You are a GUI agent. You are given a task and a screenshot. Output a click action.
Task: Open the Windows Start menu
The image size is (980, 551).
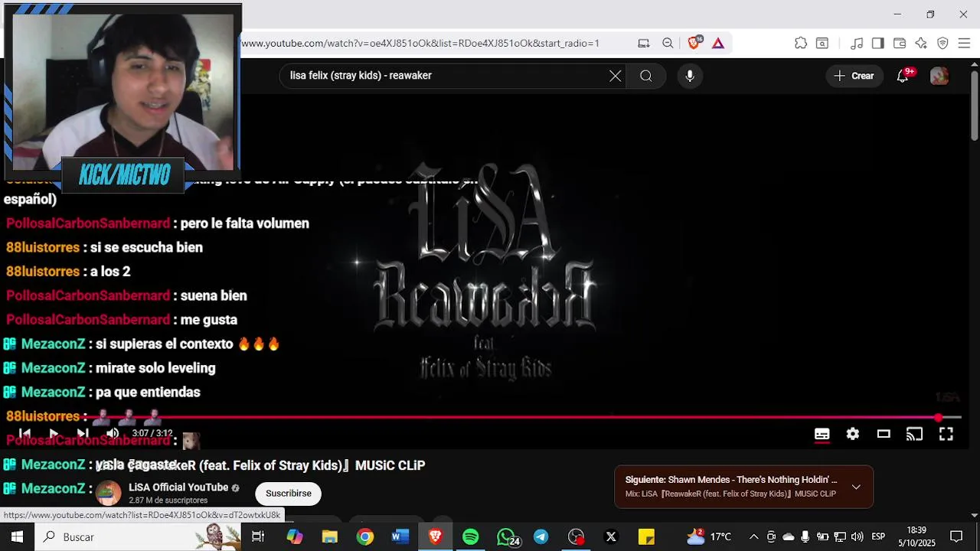point(17,537)
